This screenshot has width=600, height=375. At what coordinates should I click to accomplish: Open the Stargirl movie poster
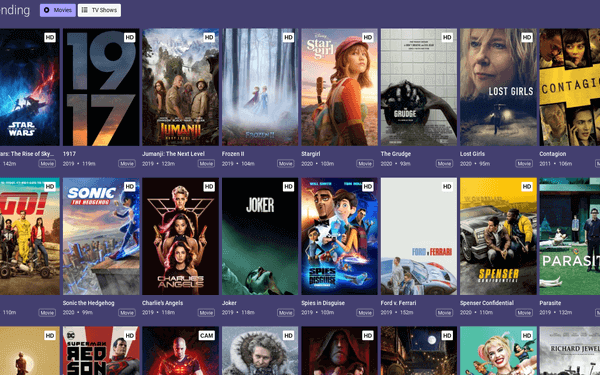339,87
